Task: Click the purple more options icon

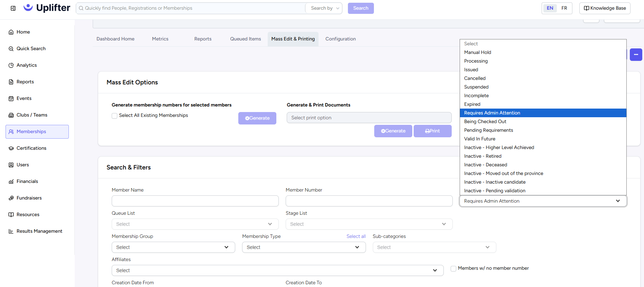Action: (636, 55)
